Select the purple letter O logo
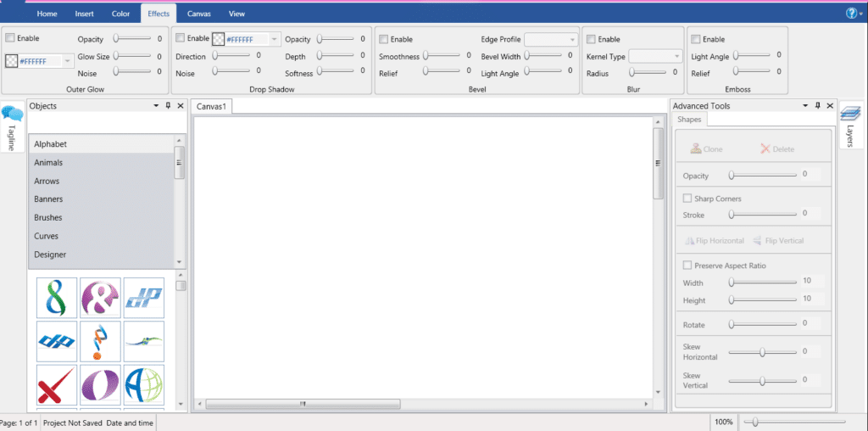 click(100, 384)
